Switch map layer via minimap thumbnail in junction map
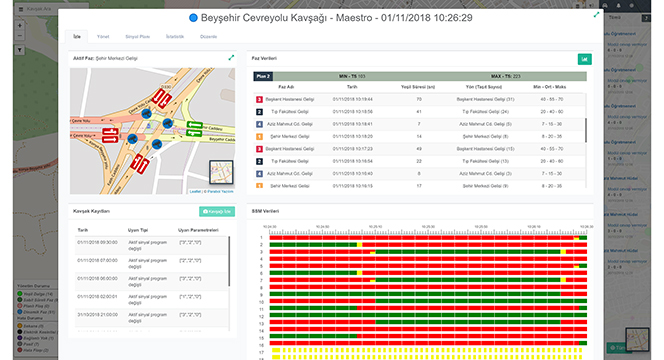Viewport: 664px width, 360px height. point(221,172)
